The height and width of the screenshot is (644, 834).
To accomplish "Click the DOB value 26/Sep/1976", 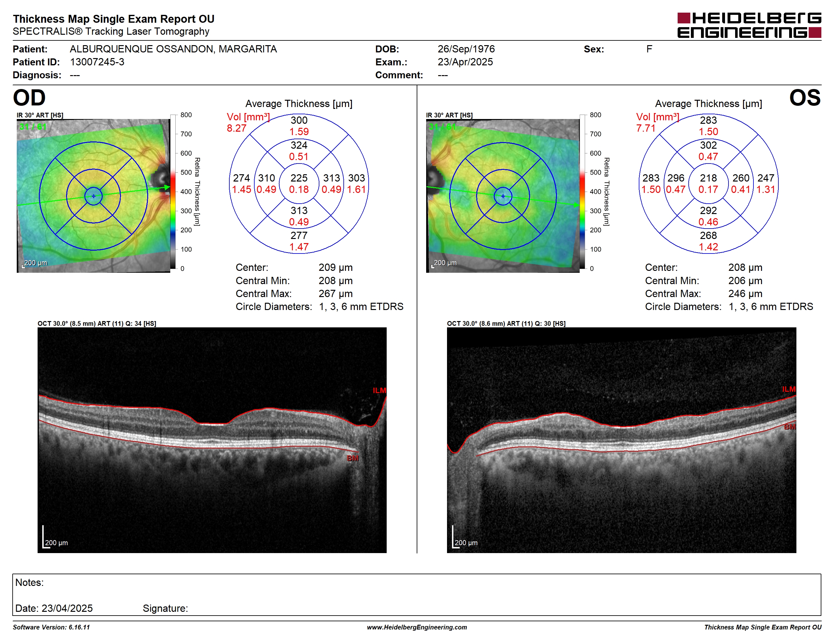I will pos(466,49).
